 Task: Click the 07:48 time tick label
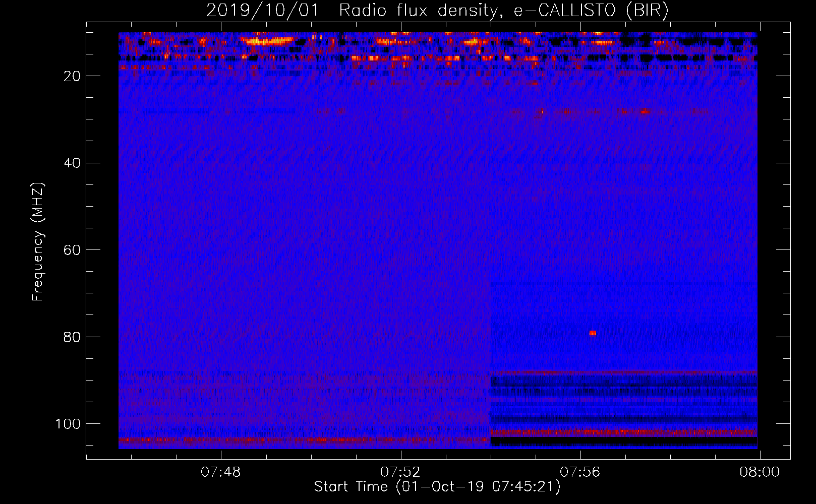[x=221, y=472]
